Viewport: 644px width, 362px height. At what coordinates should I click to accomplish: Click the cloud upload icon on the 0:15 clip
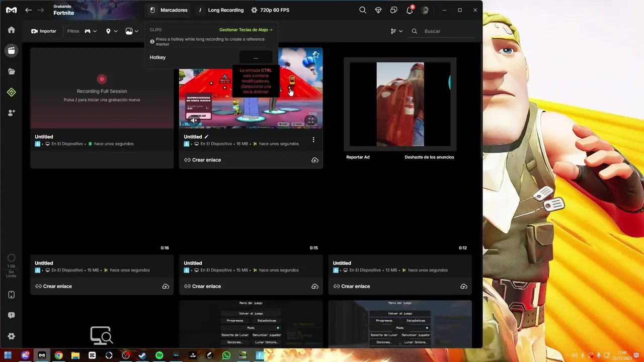click(x=314, y=287)
